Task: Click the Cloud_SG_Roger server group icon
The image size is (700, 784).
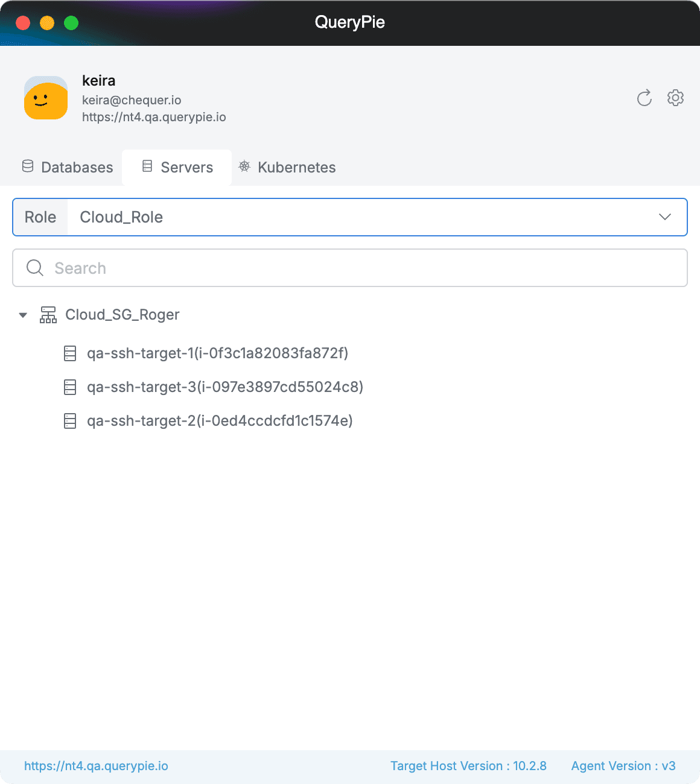Action: (48, 315)
